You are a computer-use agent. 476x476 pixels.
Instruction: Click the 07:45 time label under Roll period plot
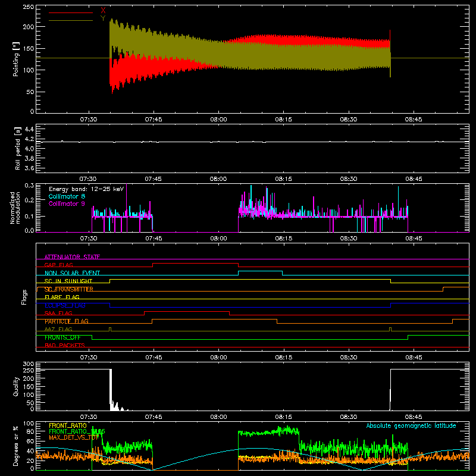pyautogui.click(x=154, y=179)
